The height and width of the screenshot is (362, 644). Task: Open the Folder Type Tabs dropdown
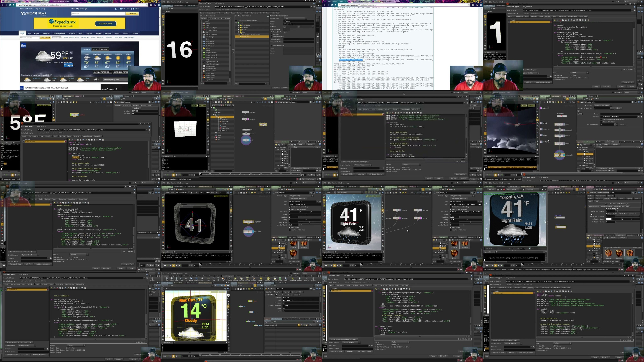tap(295, 18)
